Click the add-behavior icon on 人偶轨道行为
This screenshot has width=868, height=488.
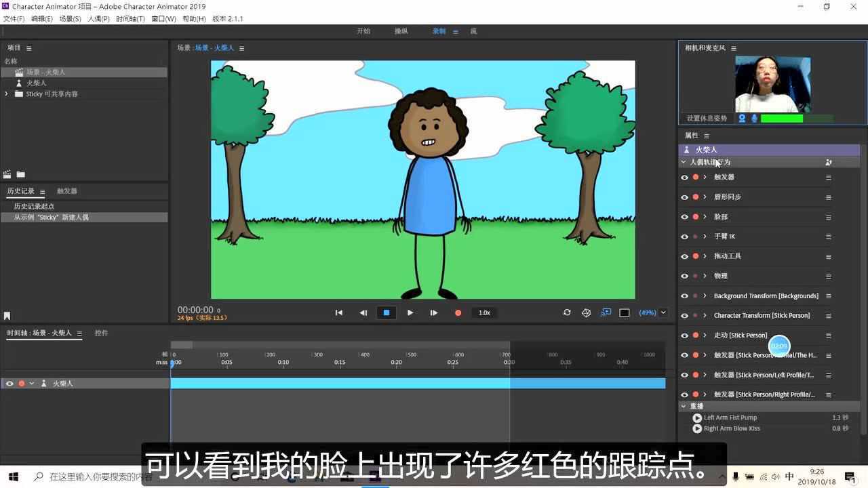tap(828, 162)
